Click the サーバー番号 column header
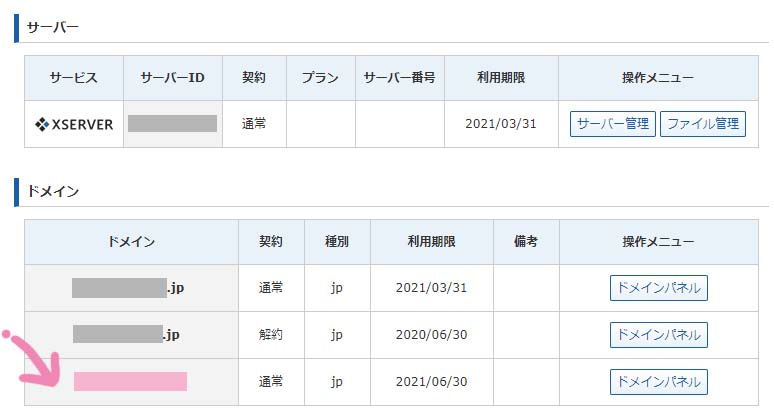Image resolution: width=774 pixels, height=420 pixels. (399, 78)
